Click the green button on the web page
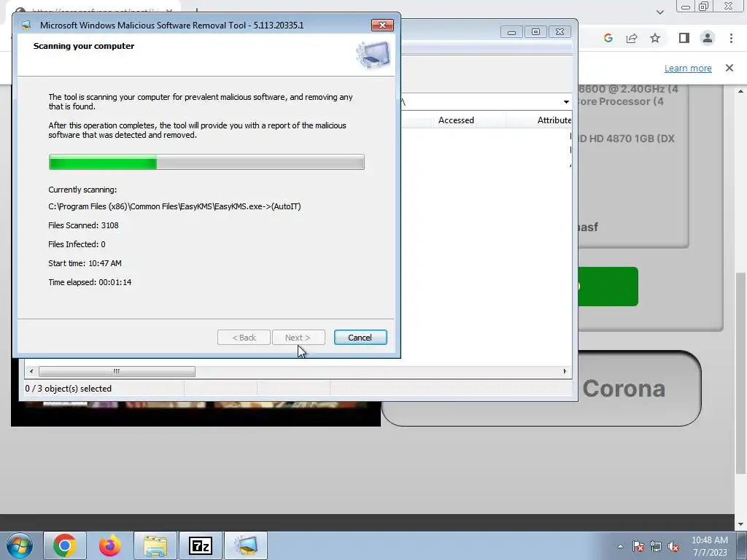 [608, 286]
